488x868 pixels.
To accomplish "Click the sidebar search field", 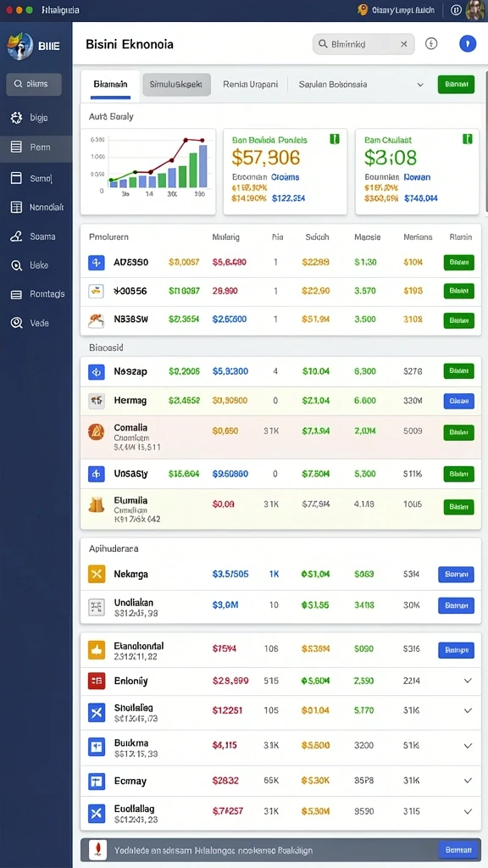I will 34,84.
